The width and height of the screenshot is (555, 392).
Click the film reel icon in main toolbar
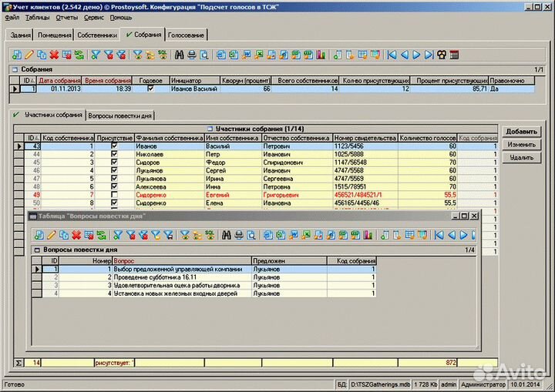[442, 55]
